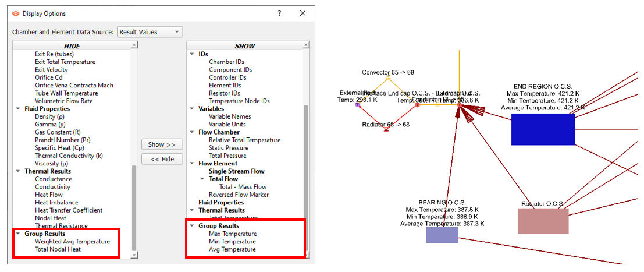
Task: Select Reversed Flow Marker item
Action: tap(239, 195)
